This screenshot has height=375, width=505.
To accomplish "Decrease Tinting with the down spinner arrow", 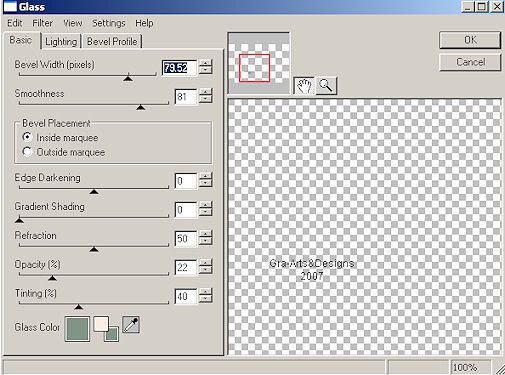I will coord(206,299).
